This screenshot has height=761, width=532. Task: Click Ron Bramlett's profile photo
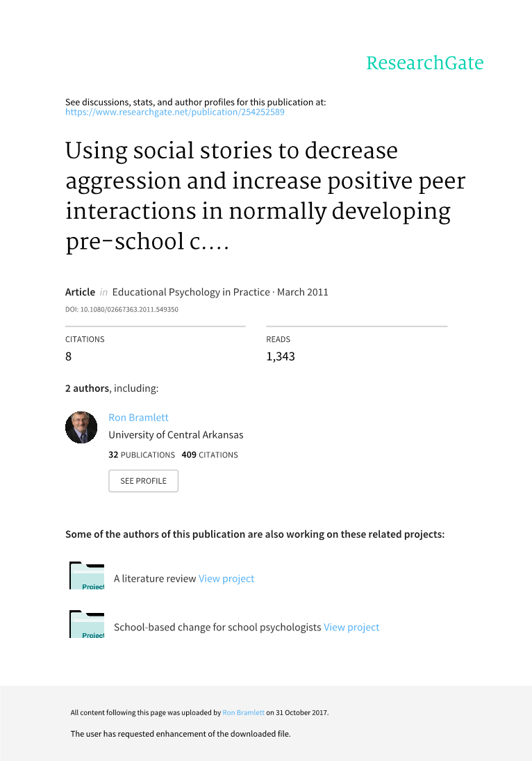(x=81, y=427)
